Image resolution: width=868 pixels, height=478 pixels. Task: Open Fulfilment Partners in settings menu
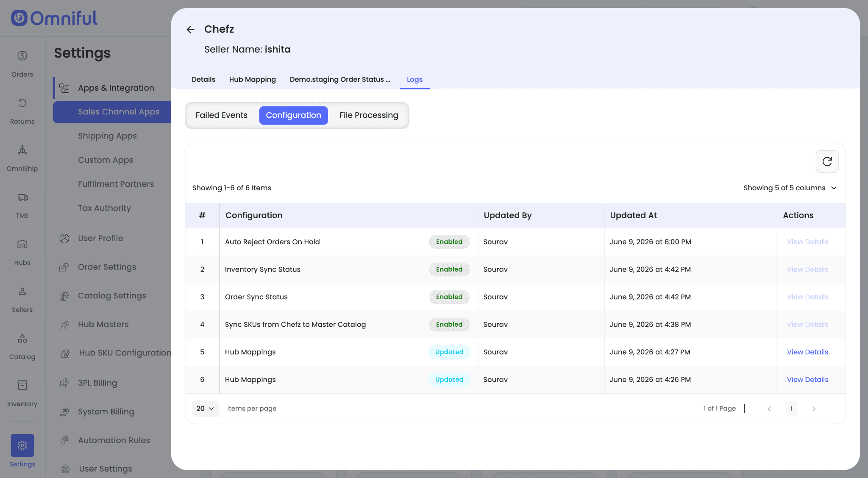tap(116, 184)
